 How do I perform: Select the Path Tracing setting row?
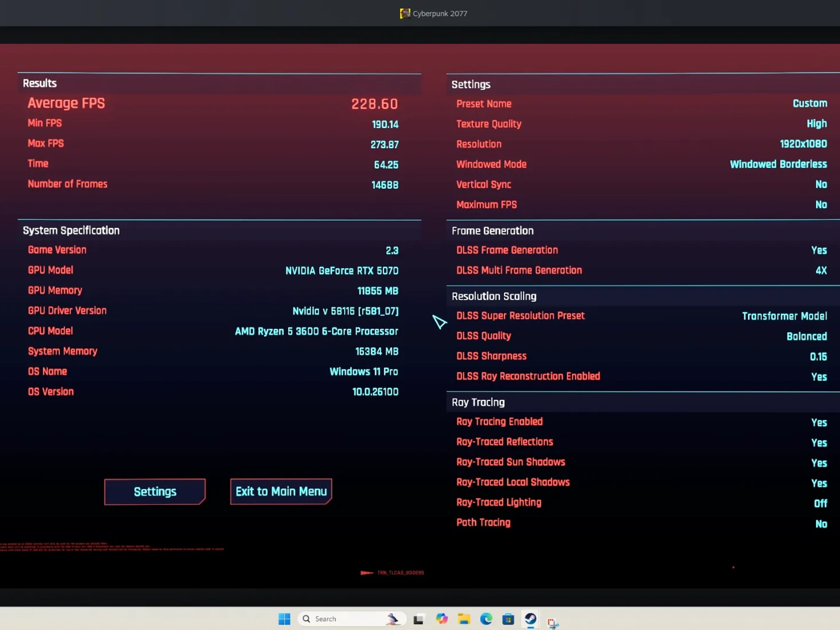(x=642, y=523)
